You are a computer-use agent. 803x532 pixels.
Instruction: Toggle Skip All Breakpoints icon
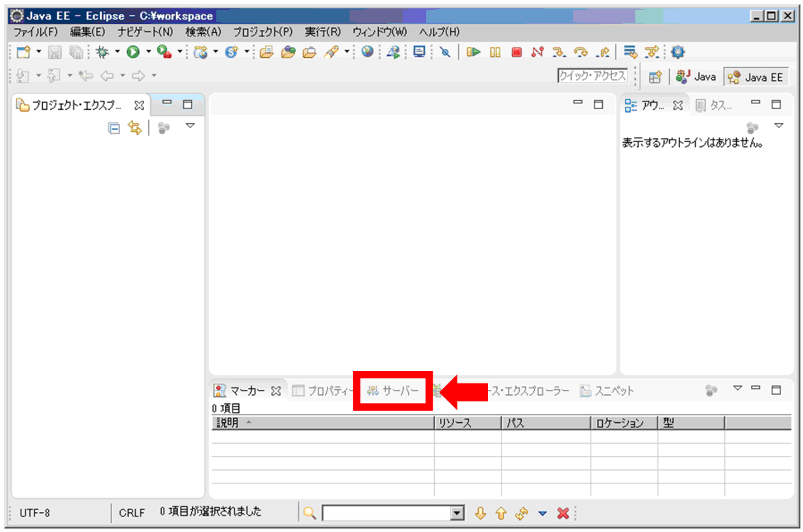[x=445, y=52]
